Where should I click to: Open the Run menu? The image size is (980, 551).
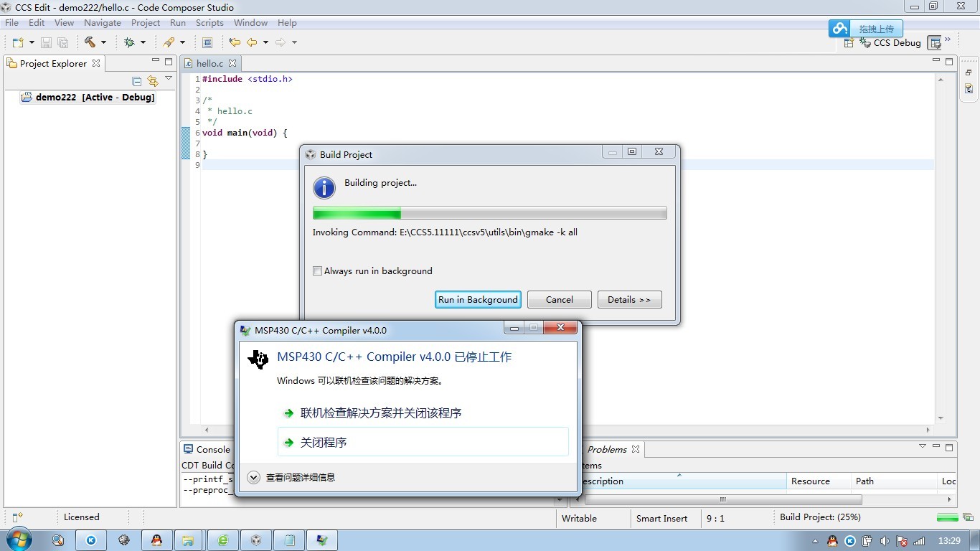[x=178, y=23]
